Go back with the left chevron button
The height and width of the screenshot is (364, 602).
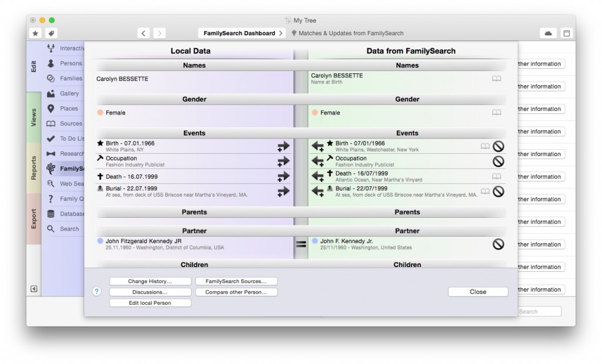tap(143, 33)
